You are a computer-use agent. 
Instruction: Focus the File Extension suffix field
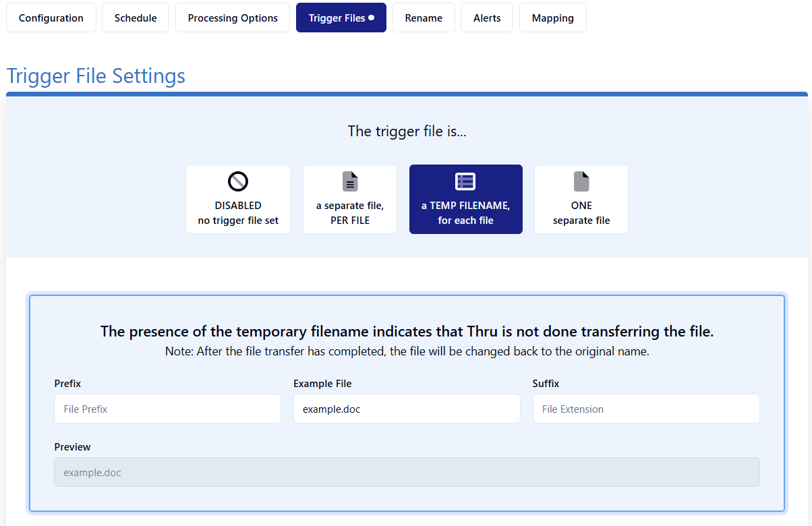pos(646,409)
